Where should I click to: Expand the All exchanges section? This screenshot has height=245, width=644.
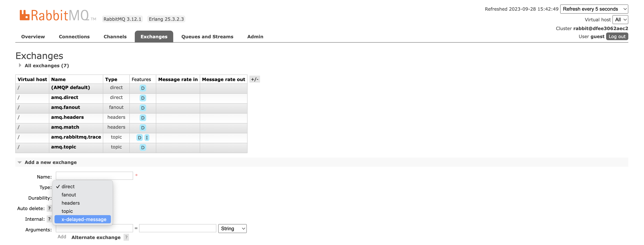pyautogui.click(x=19, y=65)
